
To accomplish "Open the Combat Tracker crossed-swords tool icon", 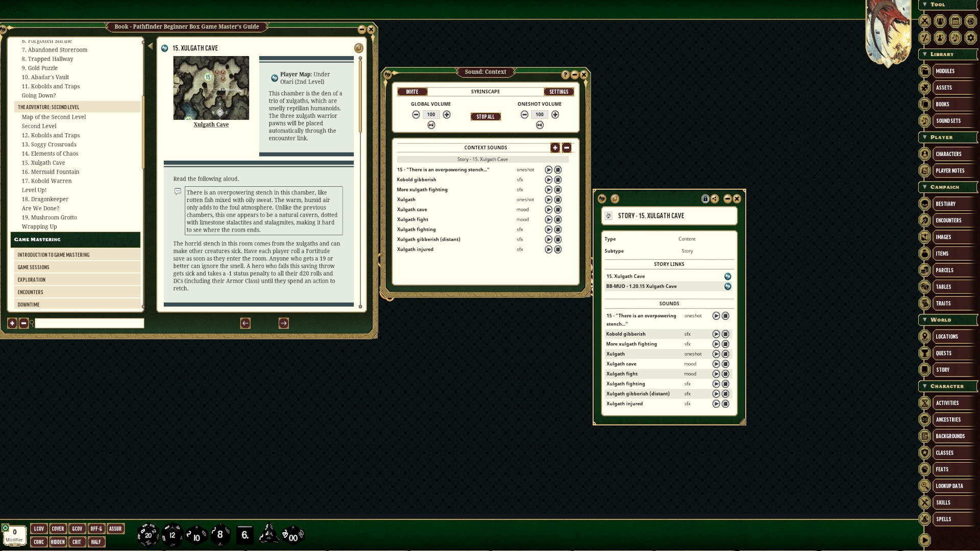I will click(x=925, y=21).
